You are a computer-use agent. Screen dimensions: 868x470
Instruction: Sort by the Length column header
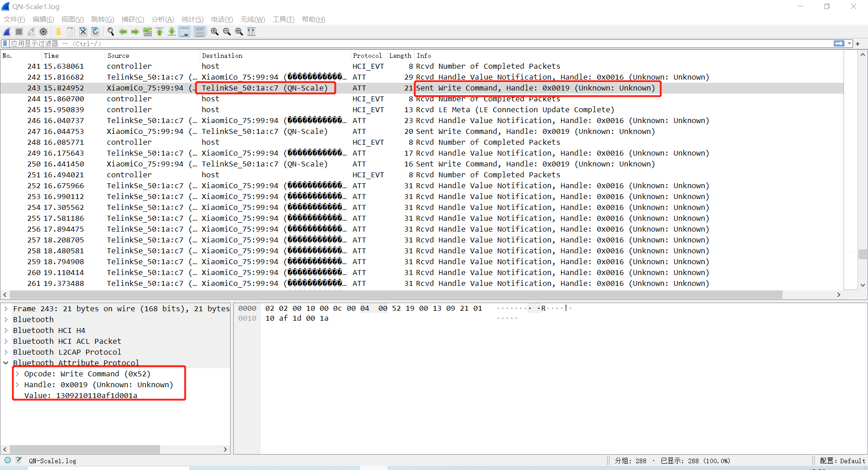point(400,56)
